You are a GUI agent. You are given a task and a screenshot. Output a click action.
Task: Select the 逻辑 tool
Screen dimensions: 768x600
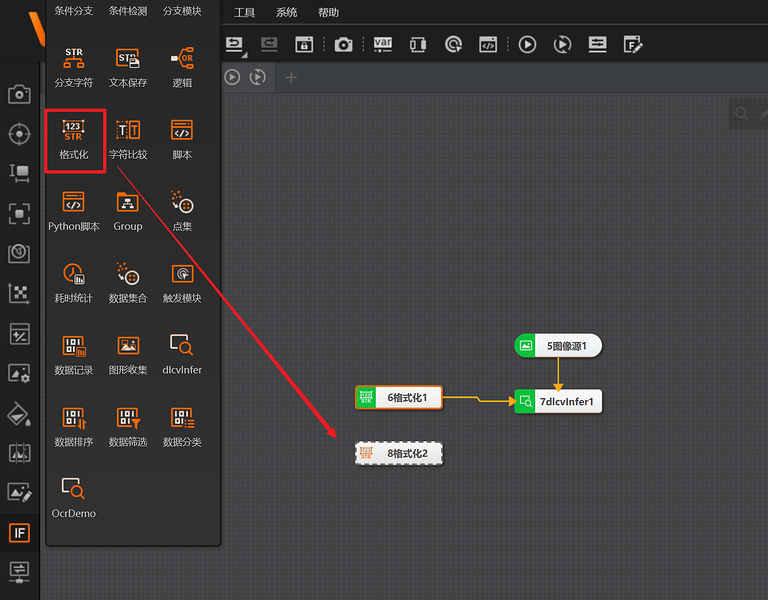tap(182, 68)
